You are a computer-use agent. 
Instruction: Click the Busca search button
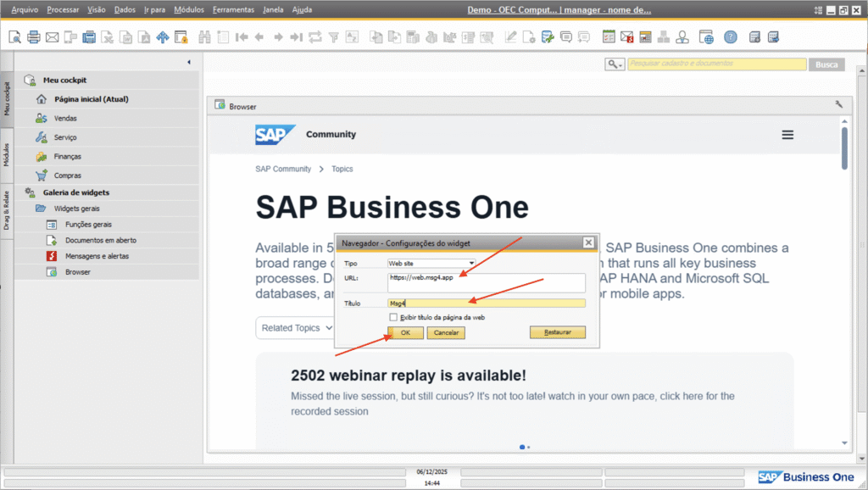[x=826, y=64]
